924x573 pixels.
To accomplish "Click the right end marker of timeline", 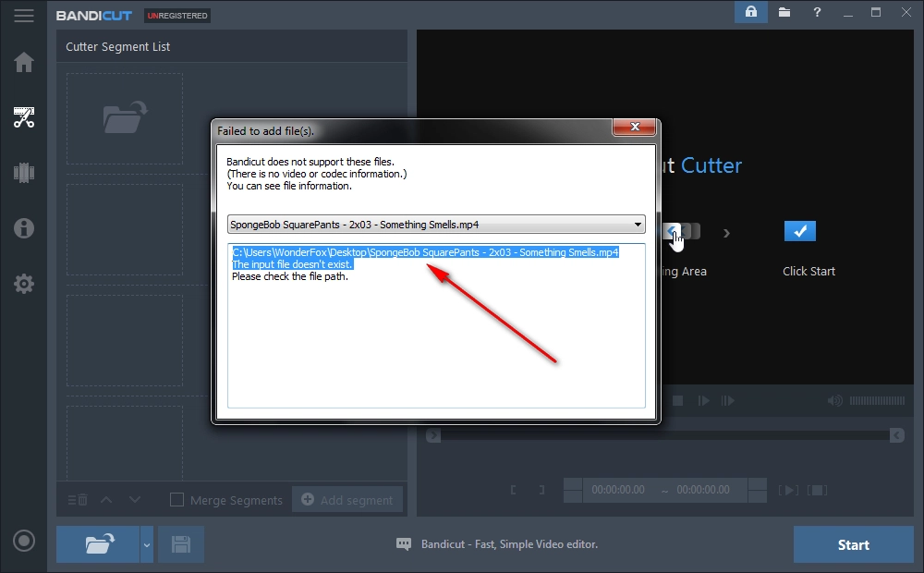I will [x=897, y=435].
